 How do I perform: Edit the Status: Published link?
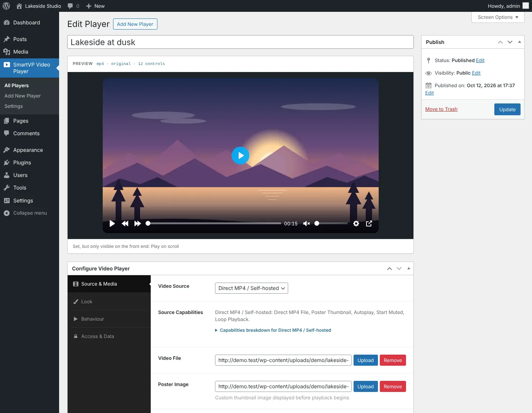(x=480, y=60)
